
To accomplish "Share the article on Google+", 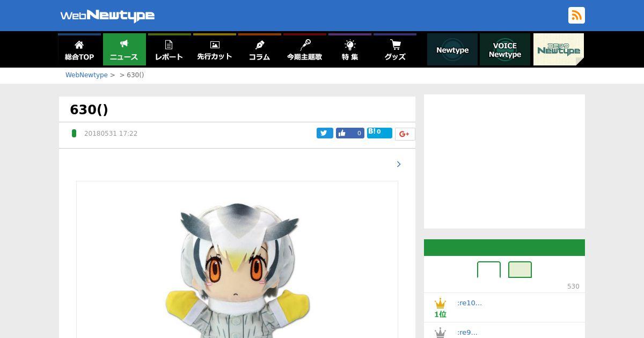I will coord(405,134).
